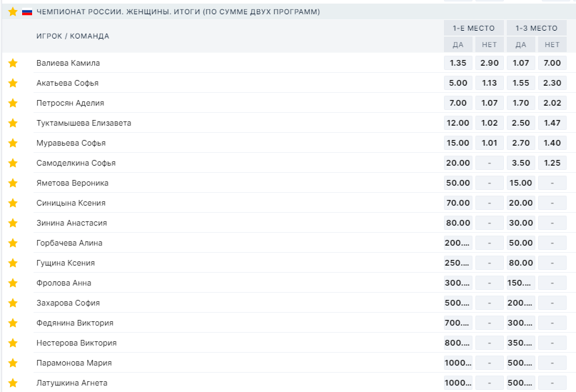Select 1.70 top-three odds for Петросян
The image size is (576, 392).
(x=520, y=103)
